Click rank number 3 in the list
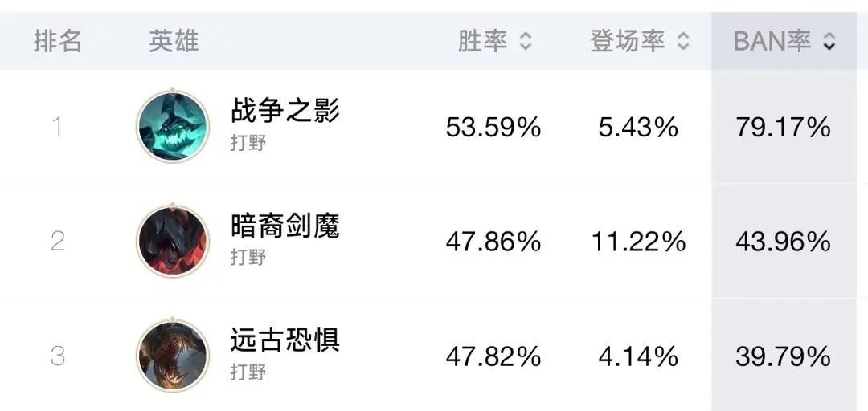The image size is (868, 411). pos(58,356)
